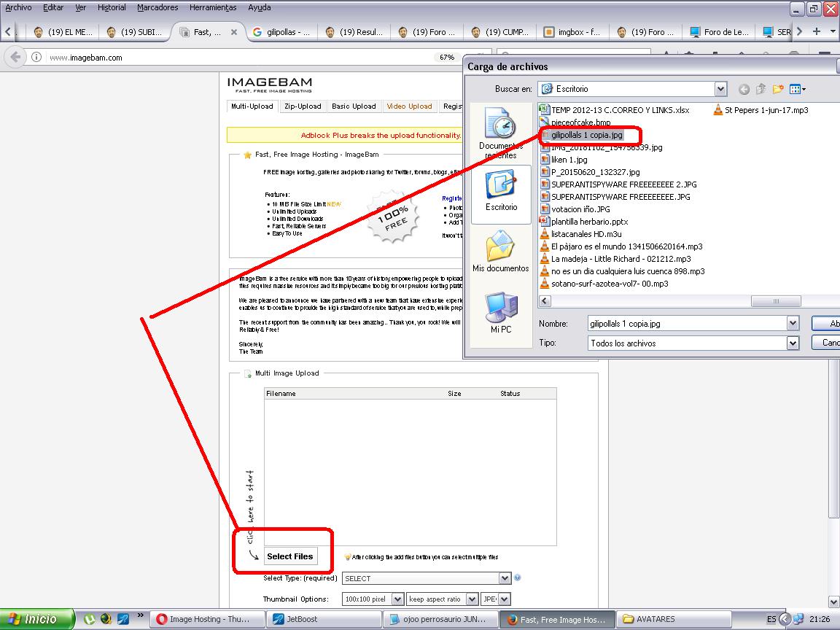Open the Editar menu

[x=53, y=7]
